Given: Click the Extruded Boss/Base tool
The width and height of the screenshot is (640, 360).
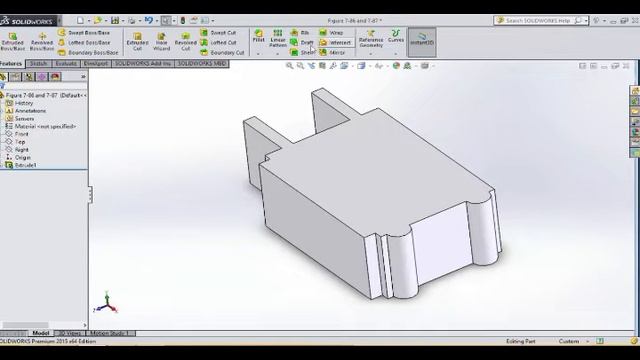Looking at the screenshot, I should pyautogui.click(x=12, y=42).
